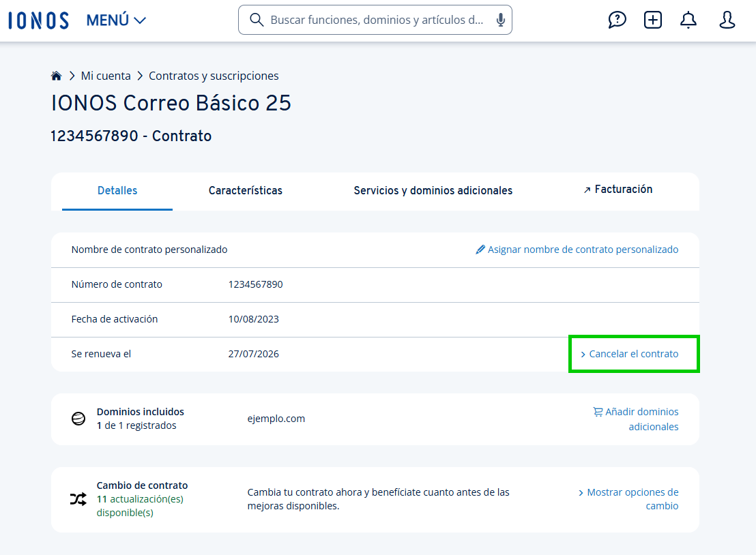
Task: Click the magnifier search icon
Action: (257, 20)
